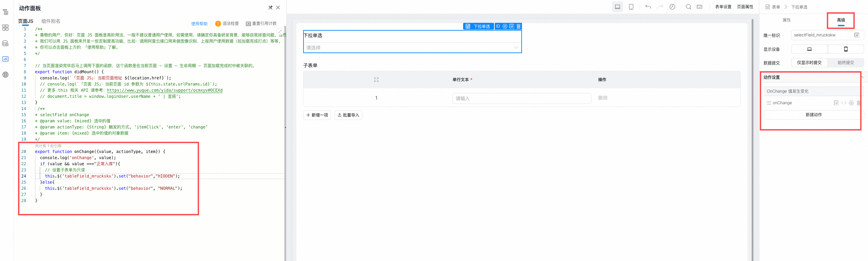Viewport: 868px width, 261px height.
Task: Switch to the 高级 tab
Action: (x=841, y=20)
